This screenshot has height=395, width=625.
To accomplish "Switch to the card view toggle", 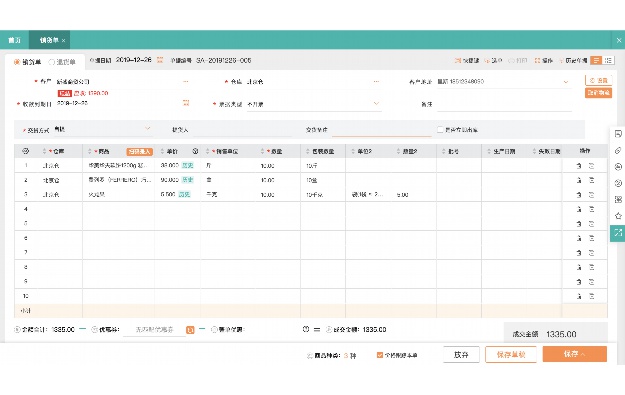I will tap(608, 60).
